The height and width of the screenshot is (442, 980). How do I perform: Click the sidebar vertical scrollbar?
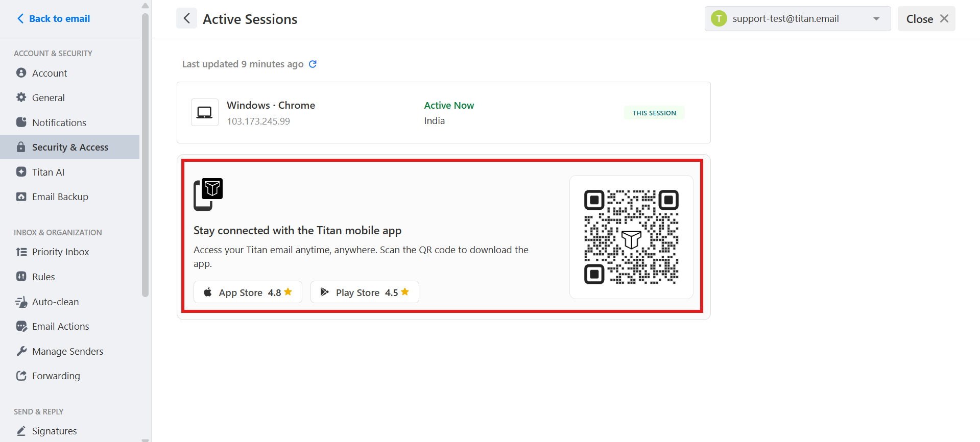point(145,155)
